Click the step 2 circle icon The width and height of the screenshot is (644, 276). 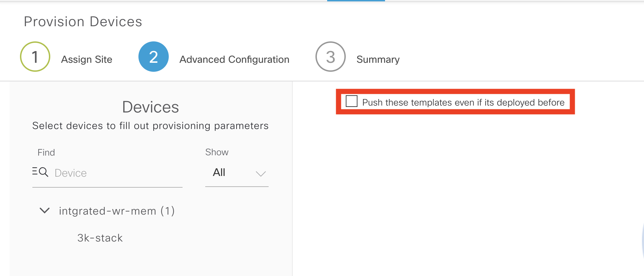154,57
